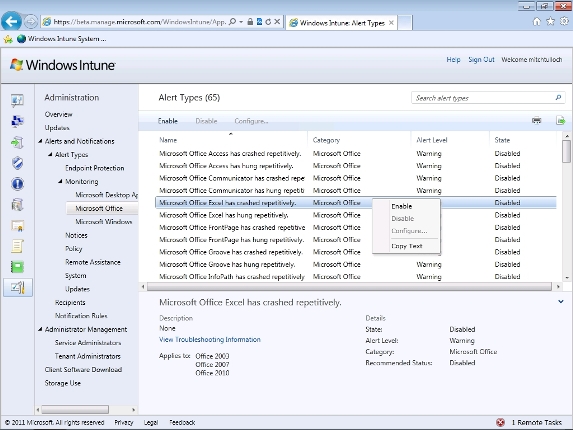
Task: Select Microsoft Windows under Monitoring
Action: [x=103, y=222]
